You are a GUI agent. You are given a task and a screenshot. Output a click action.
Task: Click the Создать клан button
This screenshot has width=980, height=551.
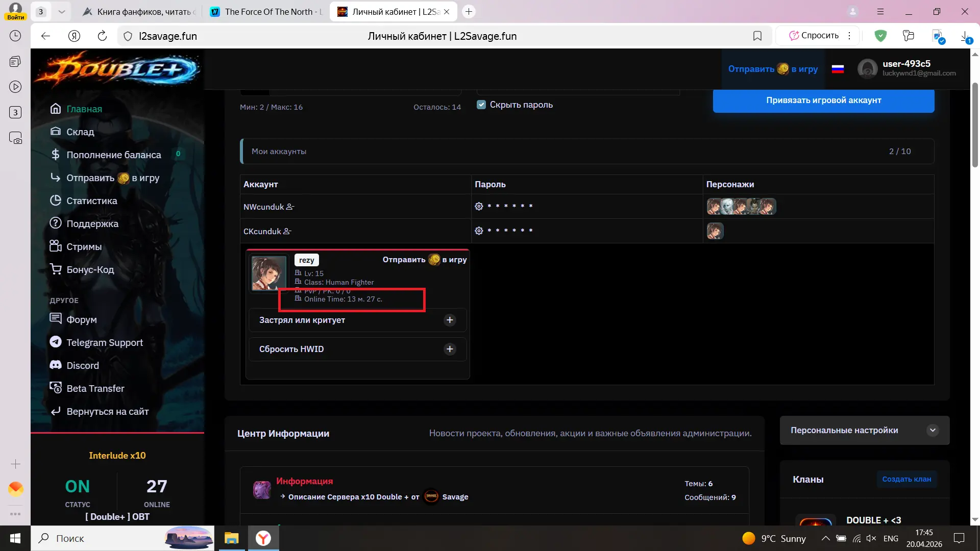tap(906, 479)
